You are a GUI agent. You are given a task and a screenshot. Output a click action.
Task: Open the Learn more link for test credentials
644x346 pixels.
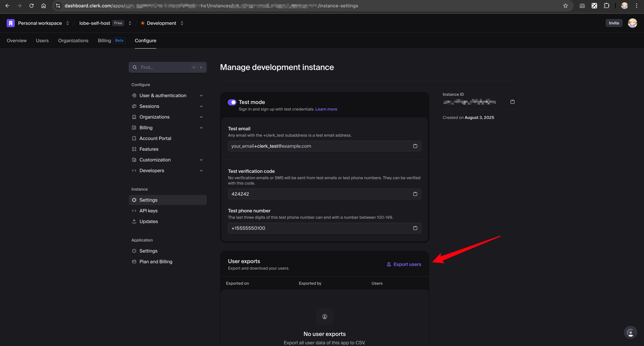click(x=326, y=109)
